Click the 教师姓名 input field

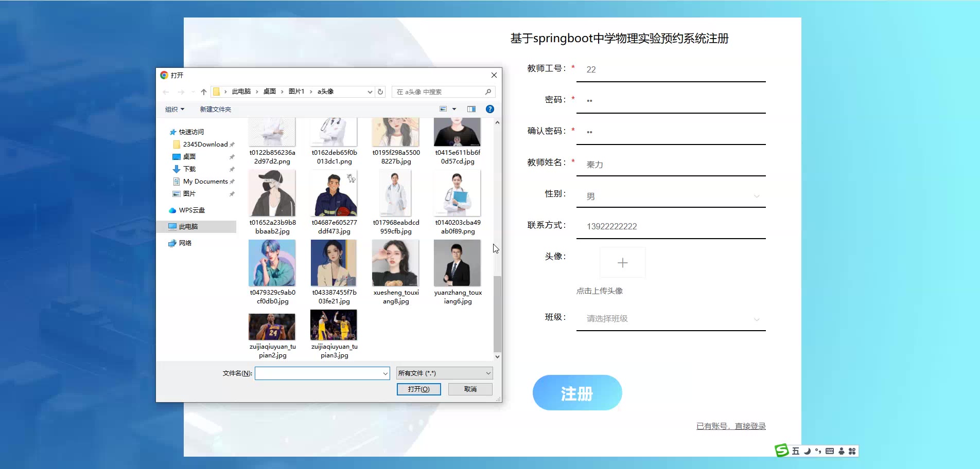[x=671, y=164]
